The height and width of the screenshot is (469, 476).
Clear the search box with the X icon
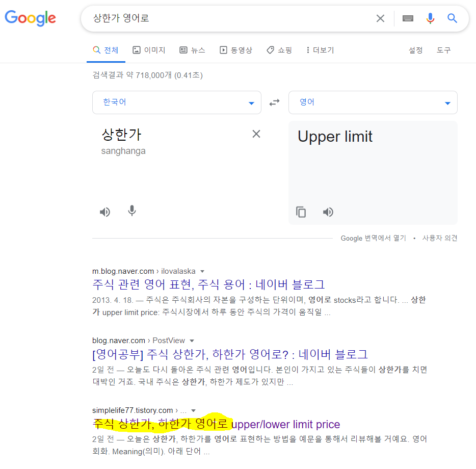click(380, 18)
